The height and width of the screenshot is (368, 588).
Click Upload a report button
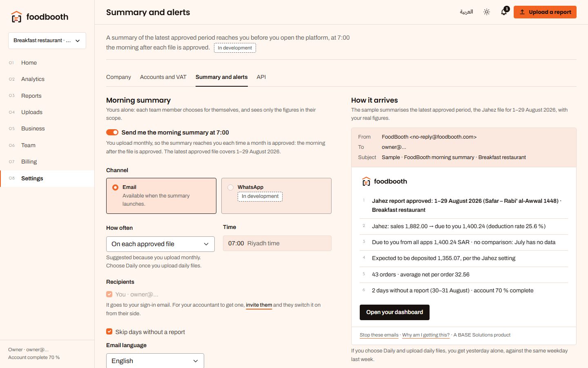545,12
